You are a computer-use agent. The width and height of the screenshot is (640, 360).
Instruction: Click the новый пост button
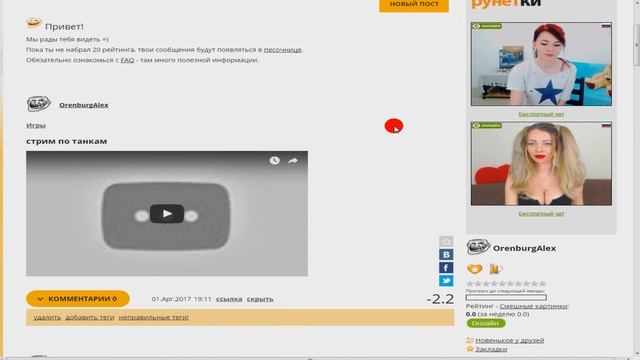(x=414, y=5)
